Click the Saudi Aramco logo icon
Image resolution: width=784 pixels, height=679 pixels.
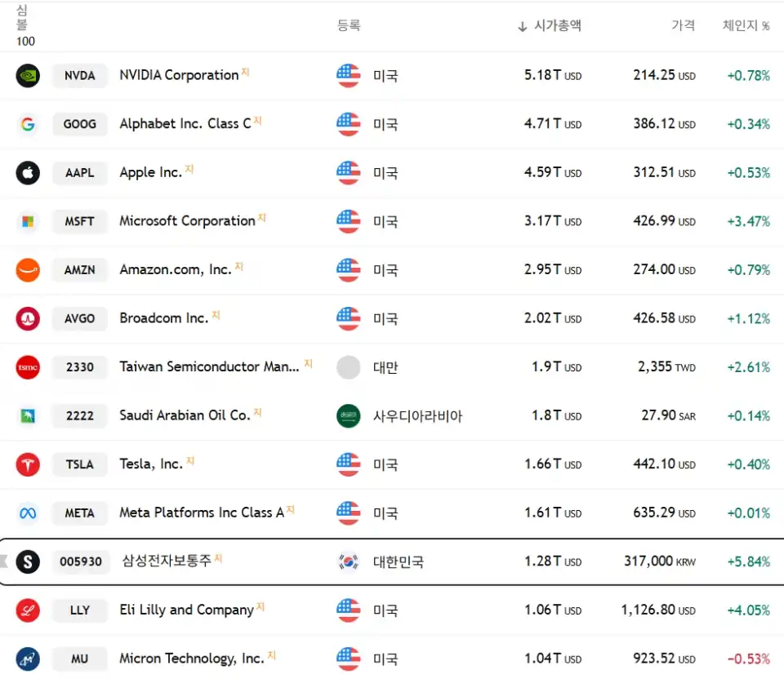[28, 415]
